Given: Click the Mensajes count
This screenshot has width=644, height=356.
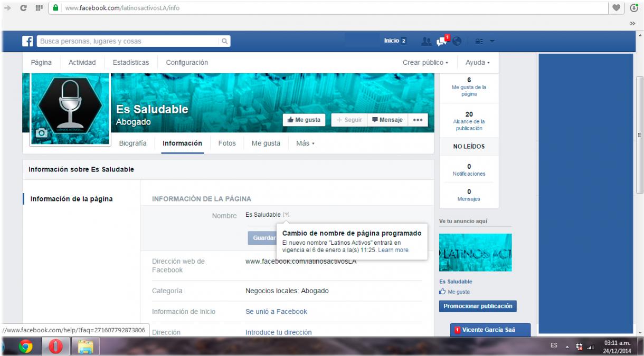Looking at the screenshot, I should tap(469, 195).
